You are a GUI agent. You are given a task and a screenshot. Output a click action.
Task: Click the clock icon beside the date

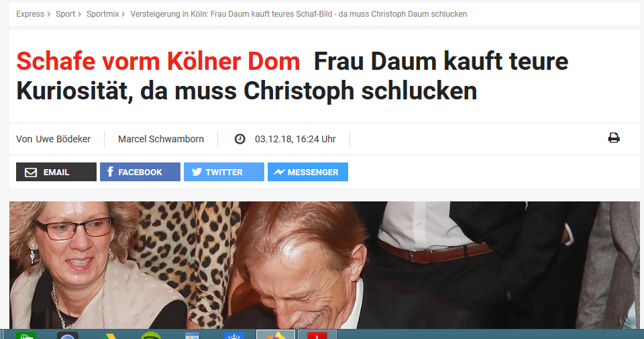pos(240,139)
